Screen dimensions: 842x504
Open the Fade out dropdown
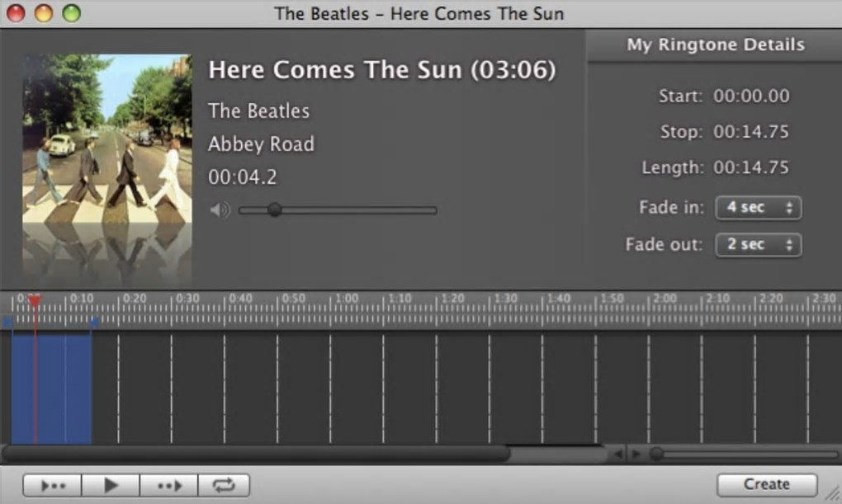pyautogui.click(x=758, y=244)
